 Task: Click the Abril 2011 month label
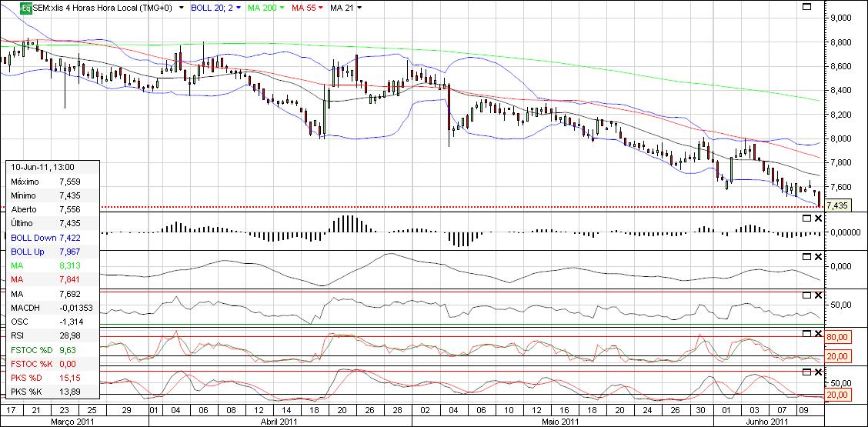[x=281, y=422]
